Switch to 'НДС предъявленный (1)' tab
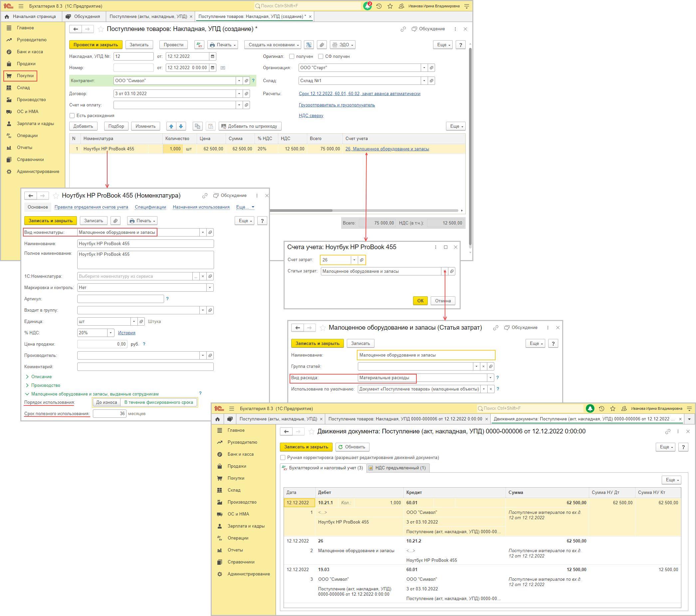 tap(398, 468)
